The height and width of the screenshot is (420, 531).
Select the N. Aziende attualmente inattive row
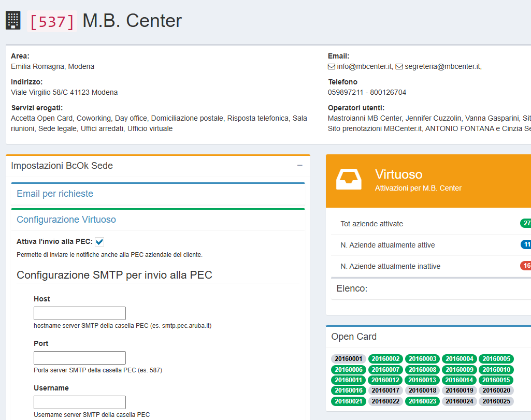coord(431,266)
